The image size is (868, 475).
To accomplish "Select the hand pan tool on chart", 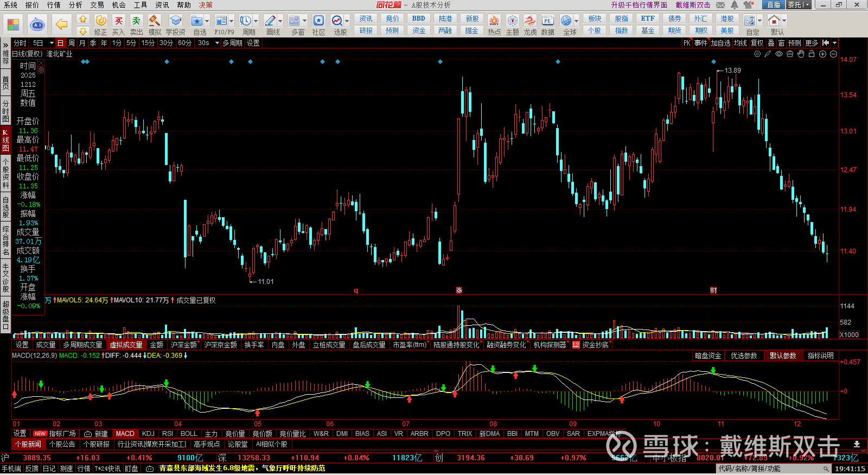I will pos(801,54).
